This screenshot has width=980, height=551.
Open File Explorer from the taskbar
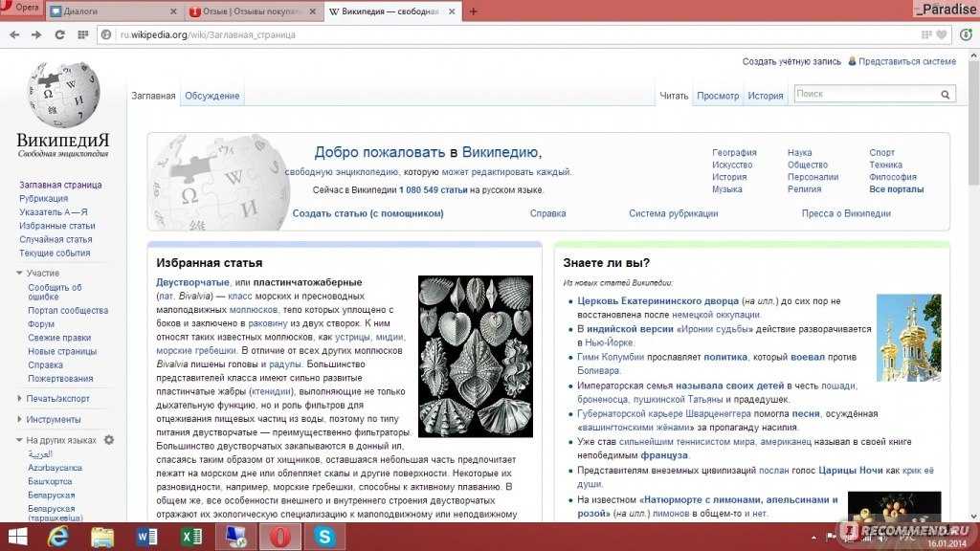tap(101, 537)
